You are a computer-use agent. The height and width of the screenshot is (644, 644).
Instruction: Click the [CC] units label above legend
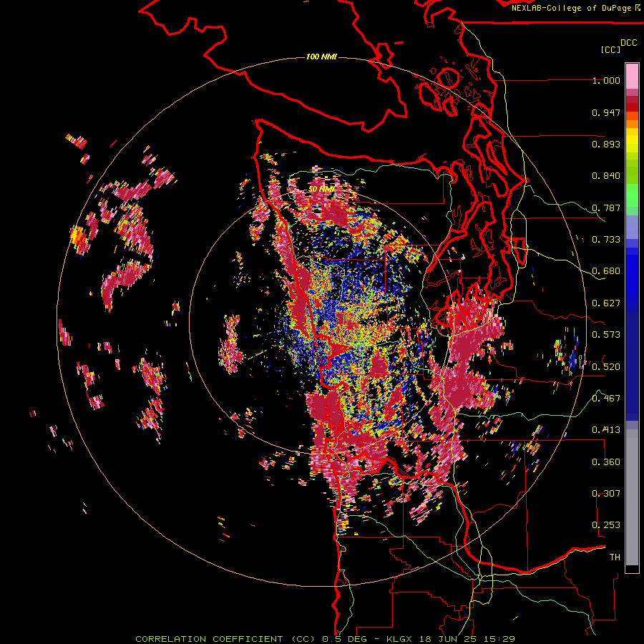[611, 49]
